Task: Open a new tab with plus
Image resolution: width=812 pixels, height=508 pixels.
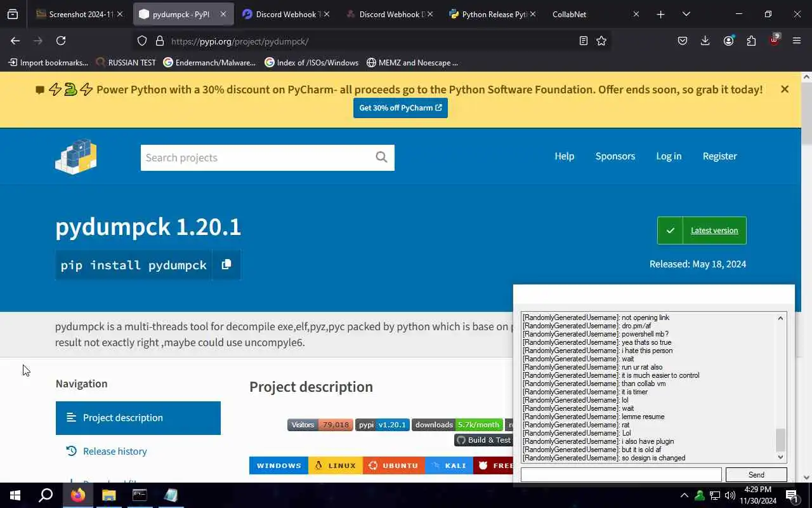Action: point(660,14)
